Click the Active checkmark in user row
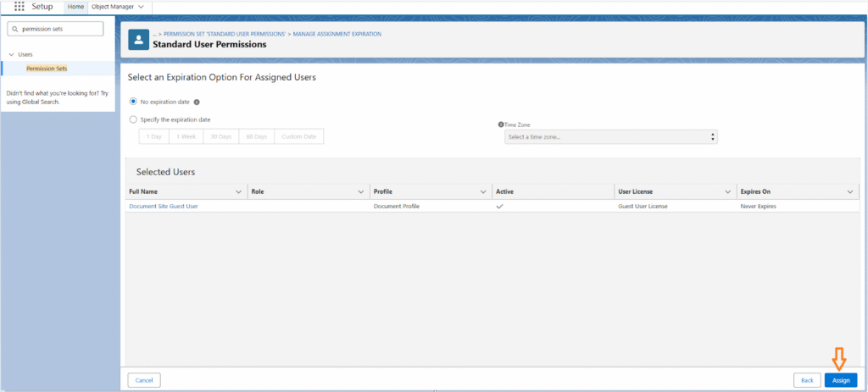This screenshot has height=392, width=868. [499, 206]
